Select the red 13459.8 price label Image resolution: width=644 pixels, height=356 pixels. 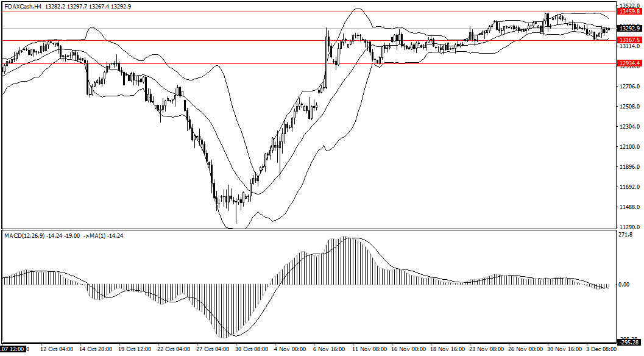(x=629, y=11)
